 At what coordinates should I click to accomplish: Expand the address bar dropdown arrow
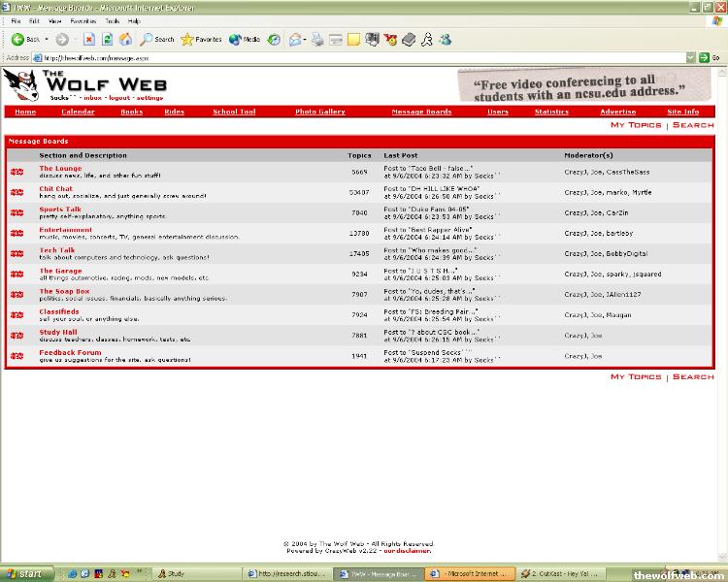click(x=690, y=57)
